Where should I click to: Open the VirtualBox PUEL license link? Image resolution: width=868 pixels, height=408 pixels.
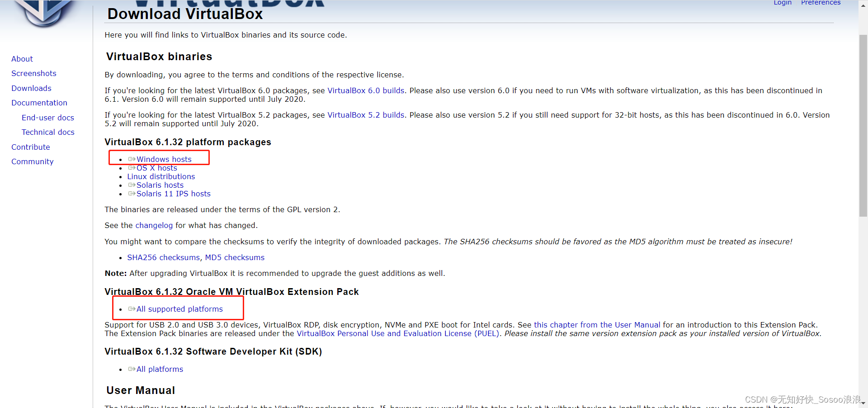click(398, 333)
